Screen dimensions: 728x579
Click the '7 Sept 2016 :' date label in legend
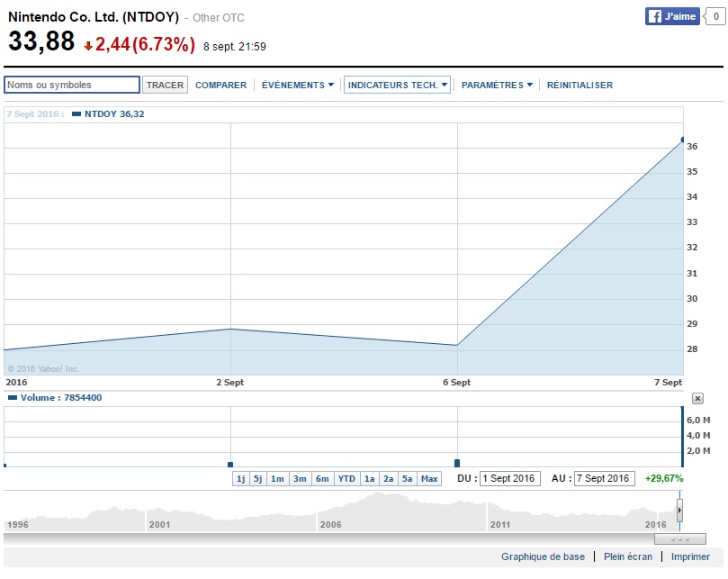(35, 113)
